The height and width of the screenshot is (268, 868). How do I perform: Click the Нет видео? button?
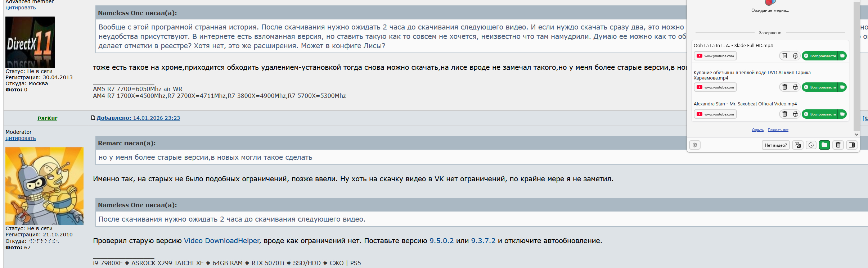pyautogui.click(x=776, y=145)
